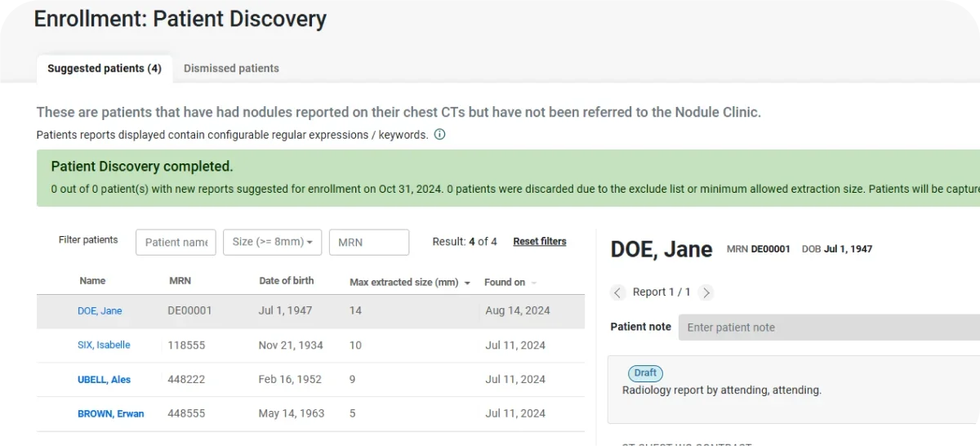980x446 pixels.
Task: Click Reset filters link
Action: [539, 242]
